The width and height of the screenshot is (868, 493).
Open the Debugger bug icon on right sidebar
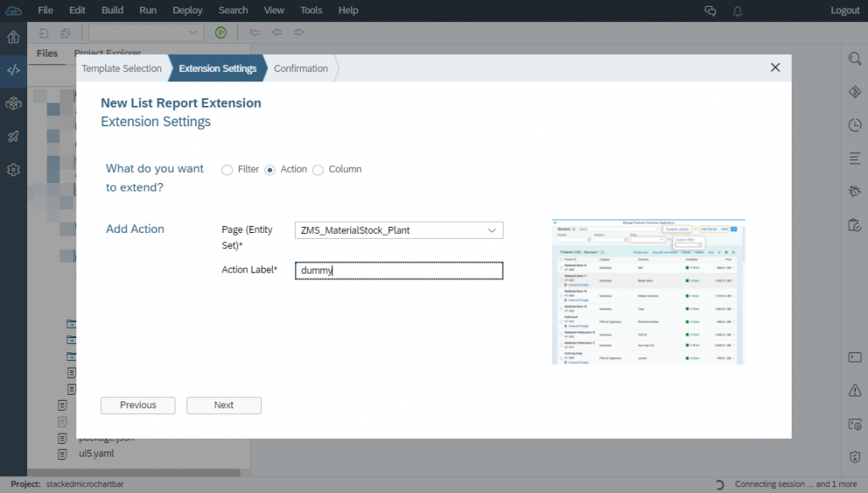854,191
